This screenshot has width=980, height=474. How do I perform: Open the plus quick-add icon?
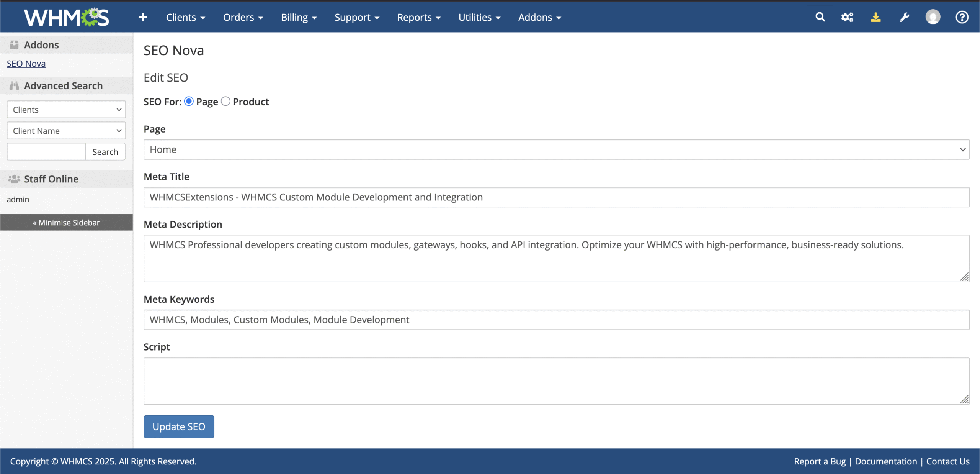tap(143, 17)
